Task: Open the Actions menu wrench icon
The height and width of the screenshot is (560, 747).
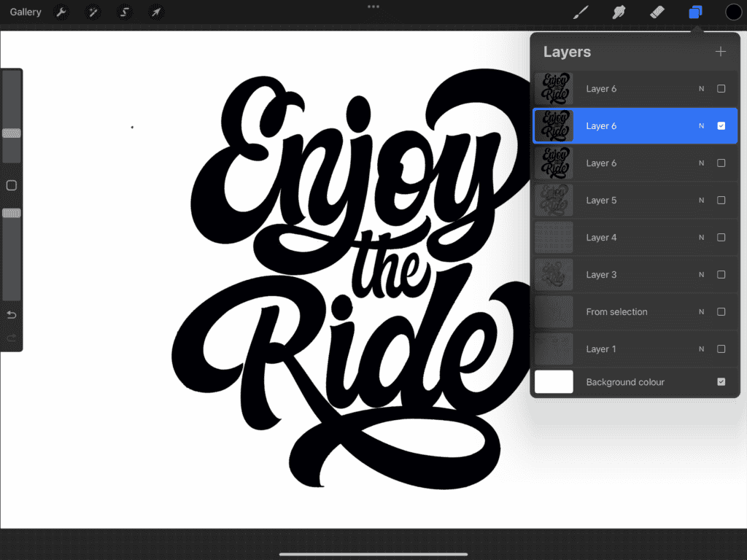Action: click(61, 12)
